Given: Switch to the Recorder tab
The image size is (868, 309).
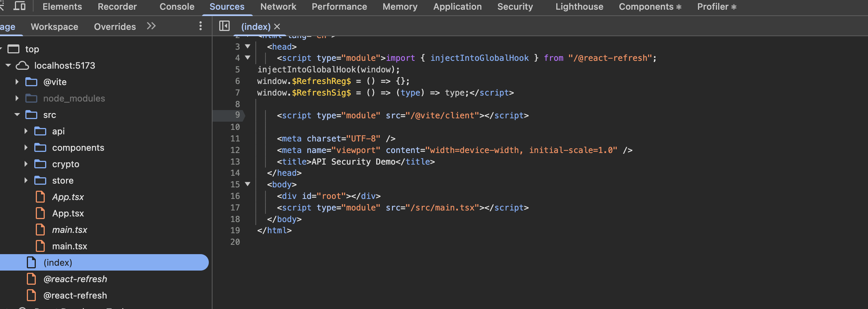Looking at the screenshot, I should click(x=117, y=7).
